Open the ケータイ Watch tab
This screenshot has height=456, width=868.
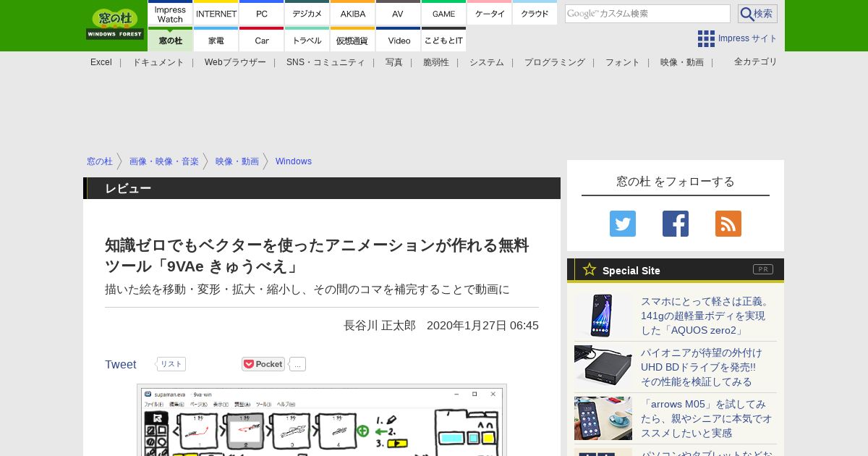[x=490, y=13]
